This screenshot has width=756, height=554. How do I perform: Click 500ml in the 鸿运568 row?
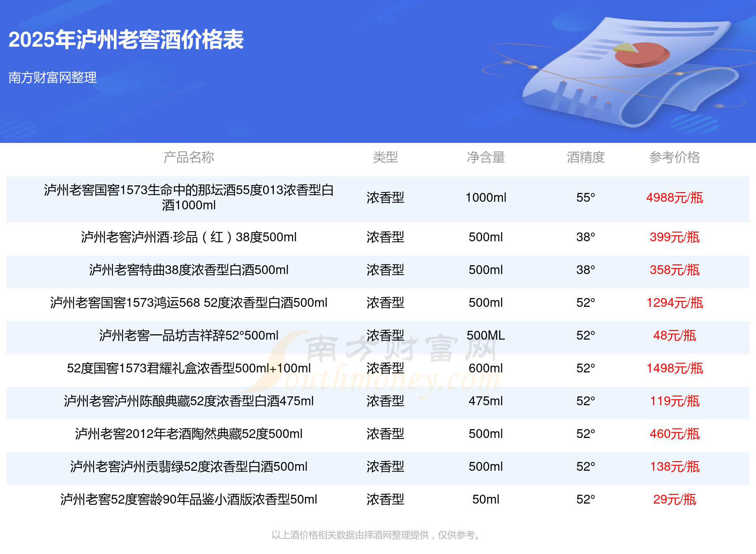(486, 303)
